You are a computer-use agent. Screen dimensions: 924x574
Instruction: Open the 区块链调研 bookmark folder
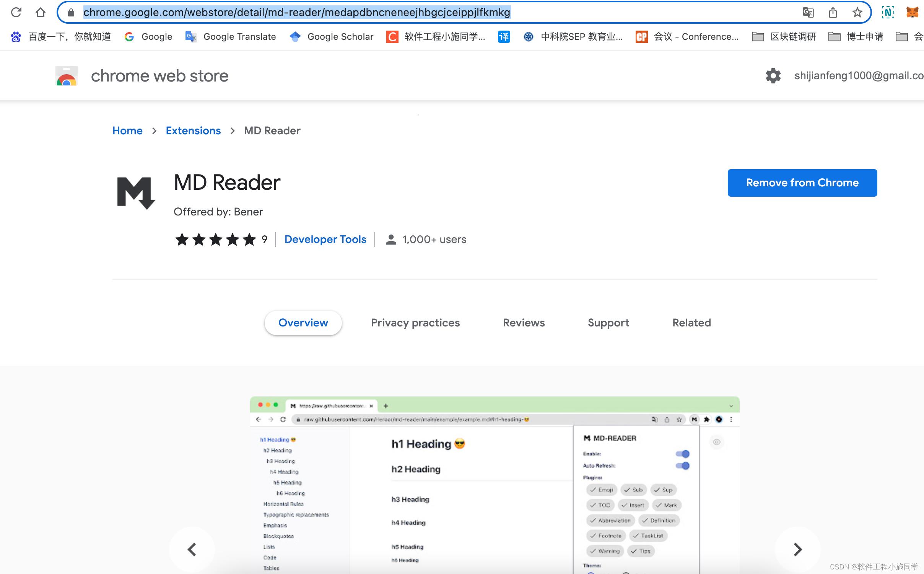(784, 37)
